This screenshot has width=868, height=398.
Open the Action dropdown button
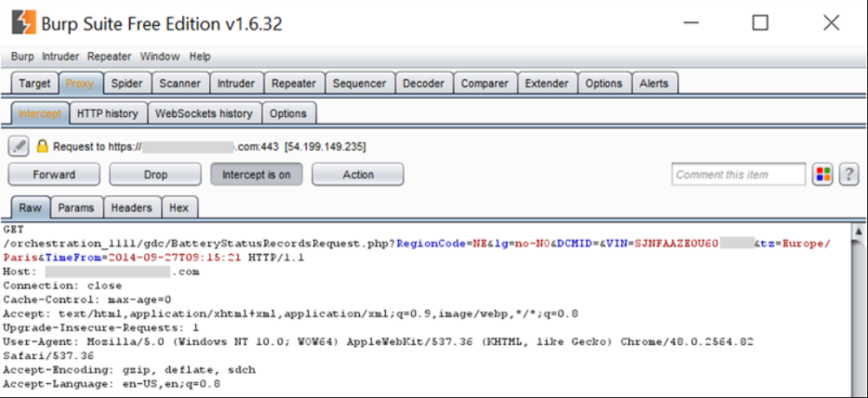coord(357,174)
